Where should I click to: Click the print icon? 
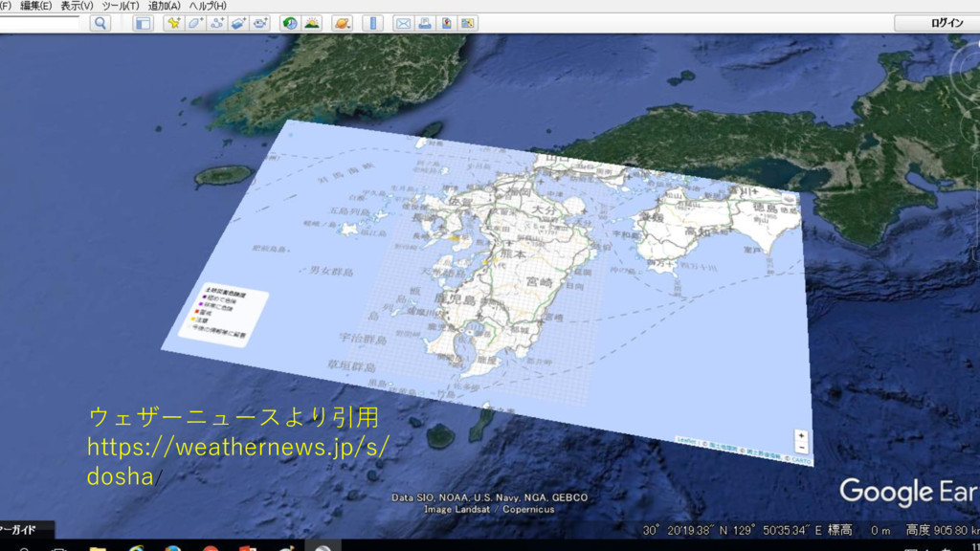[425, 24]
